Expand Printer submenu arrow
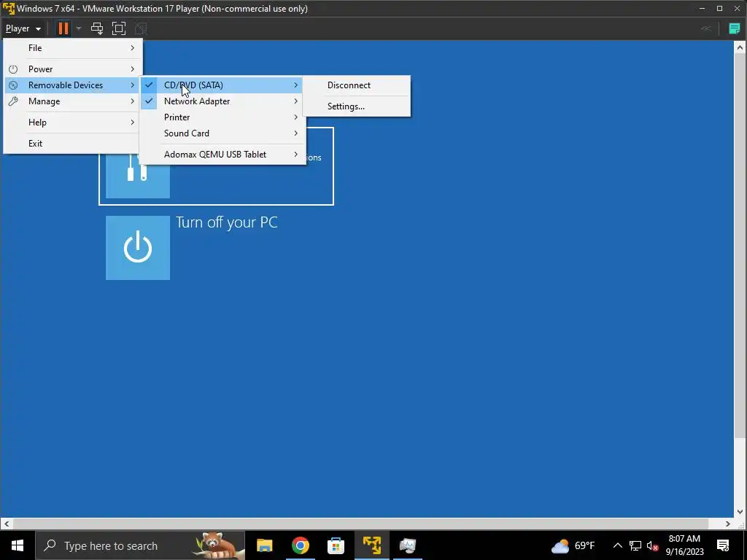 [x=296, y=117]
